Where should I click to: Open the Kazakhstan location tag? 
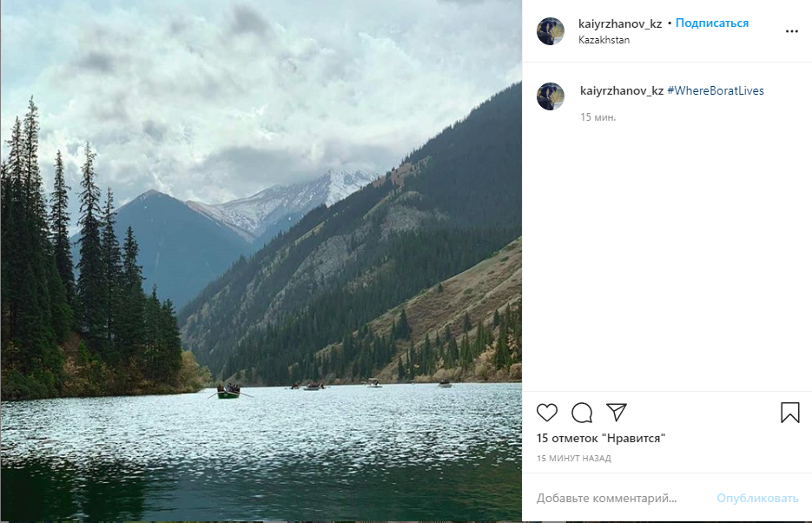pyautogui.click(x=604, y=40)
